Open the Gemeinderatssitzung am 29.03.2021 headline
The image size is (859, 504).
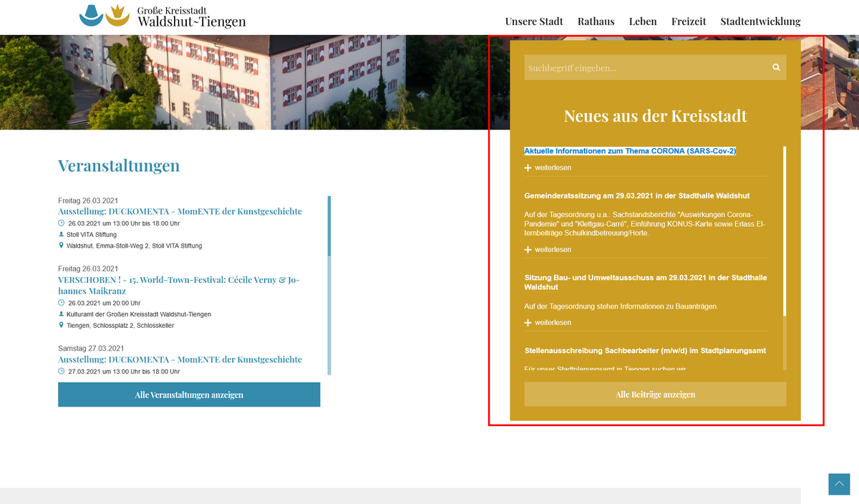coord(637,195)
